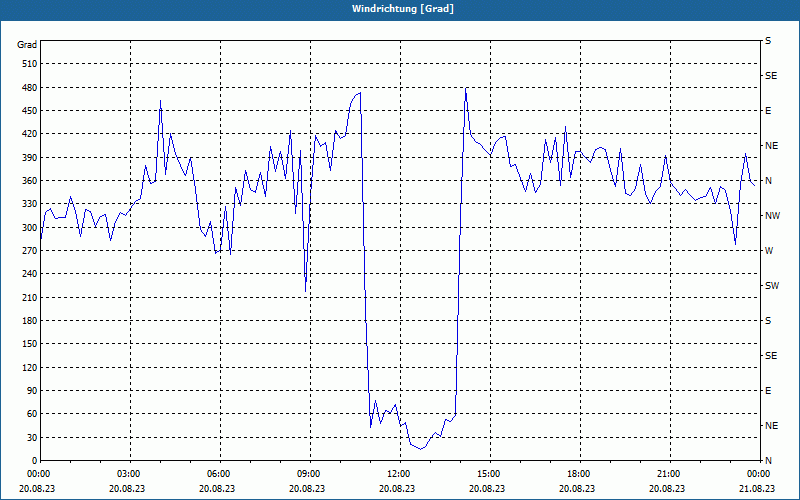Click the SE compass label between 120 and 150
This screenshot has width=800, height=500.
pos(771,356)
